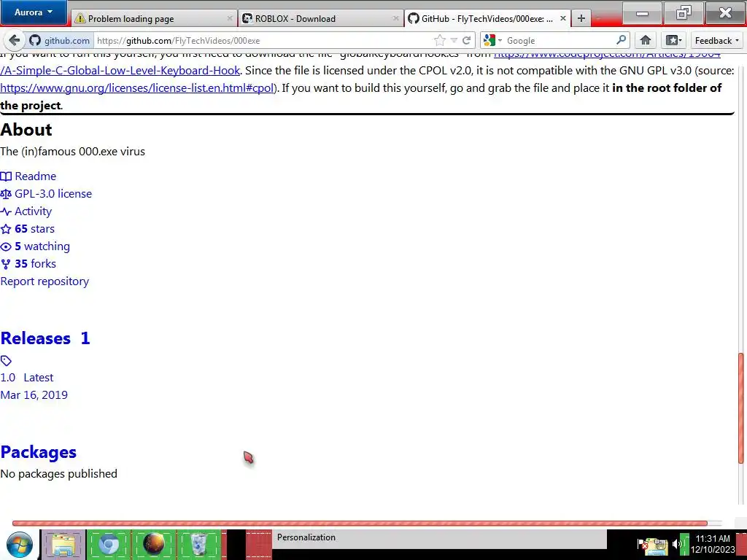Open the Releases 1 heading link
The height and width of the screenshot is (560, 747).
(x=45, y=338)
